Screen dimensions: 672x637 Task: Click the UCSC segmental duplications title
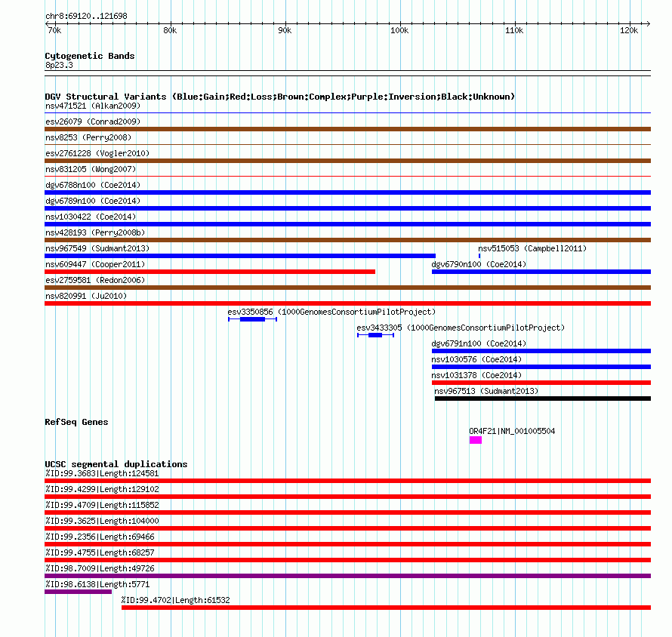coord(116,464)
